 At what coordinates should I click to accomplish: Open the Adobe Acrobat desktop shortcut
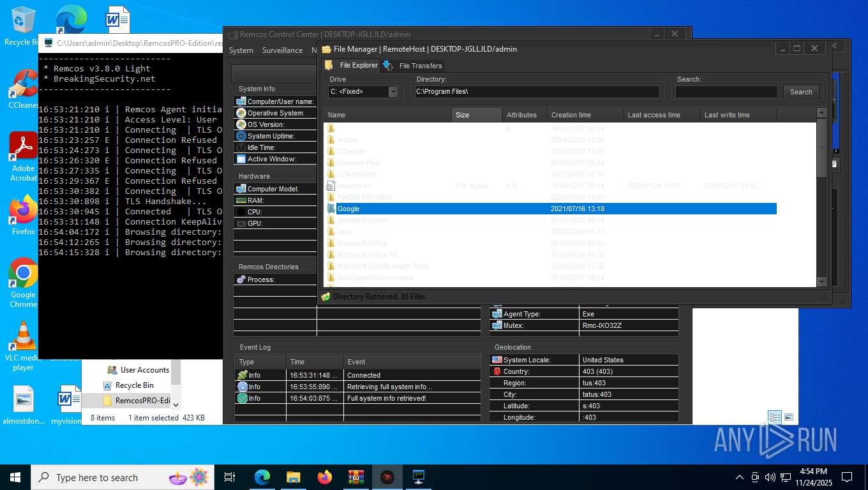(x=24, y=157)
